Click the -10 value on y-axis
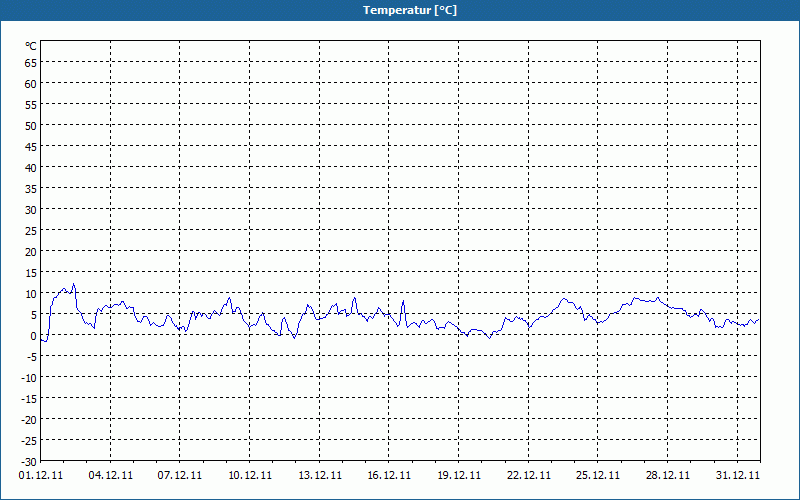800x500 pixels. coord(28,378)
